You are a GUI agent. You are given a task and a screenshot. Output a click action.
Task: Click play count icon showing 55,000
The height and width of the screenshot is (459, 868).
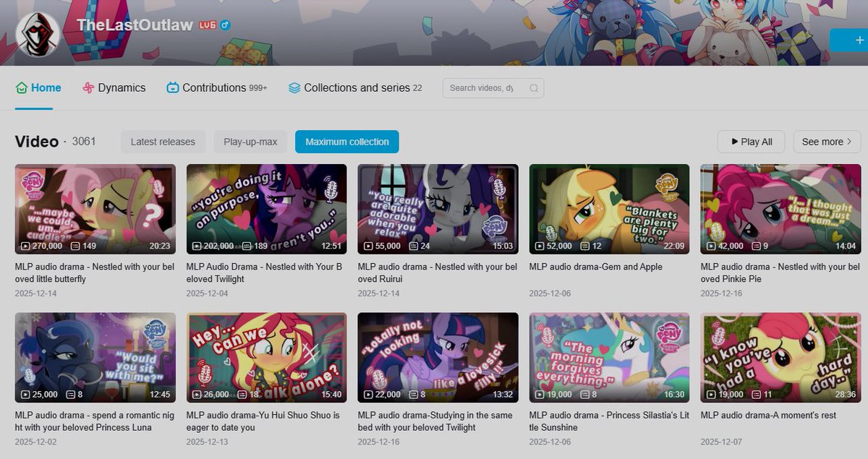368,246
